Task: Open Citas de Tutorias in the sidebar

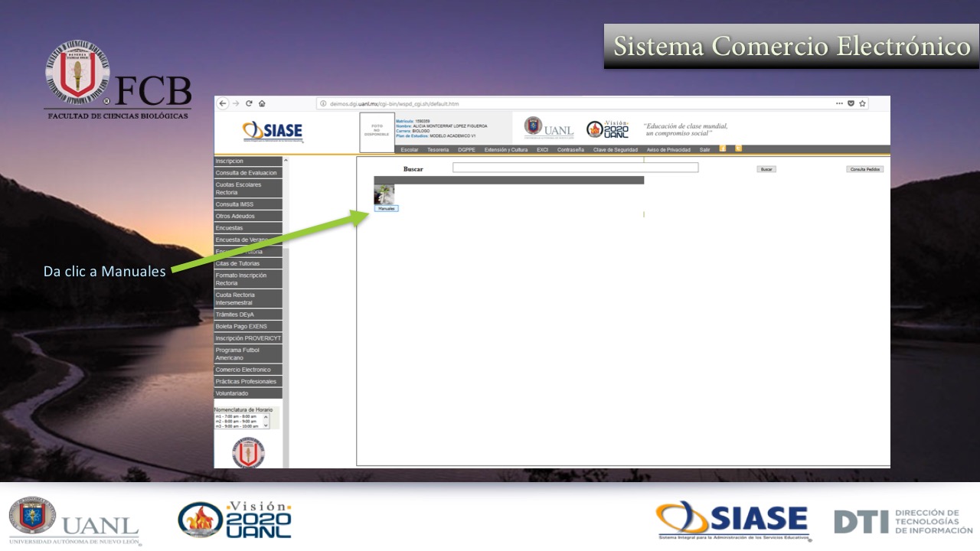Action: pyautogui.click(x=248, y=263)
